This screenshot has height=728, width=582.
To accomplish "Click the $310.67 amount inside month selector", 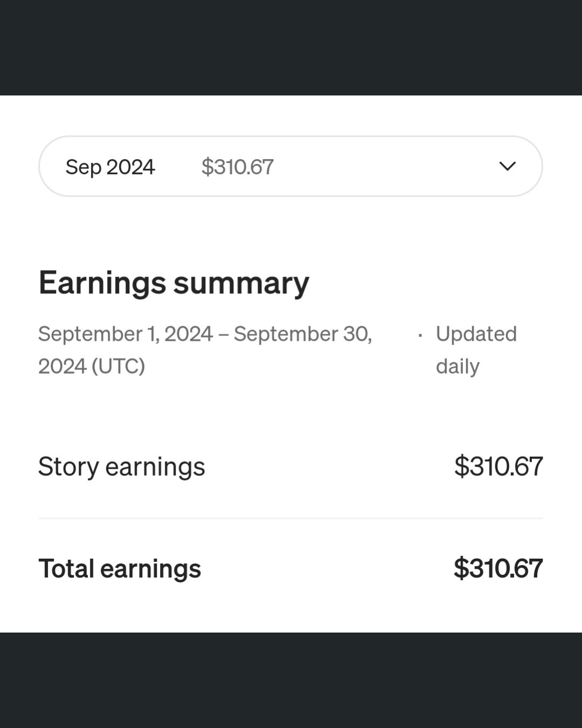I will point(237,167).
